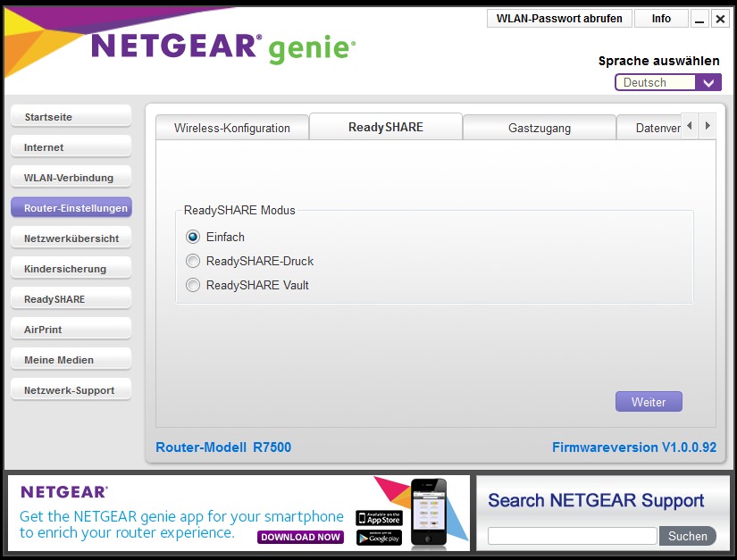Click the DOWNLOAD NOW button
Viewport: 737px width, 560px height.
click(x=300, y=537)
